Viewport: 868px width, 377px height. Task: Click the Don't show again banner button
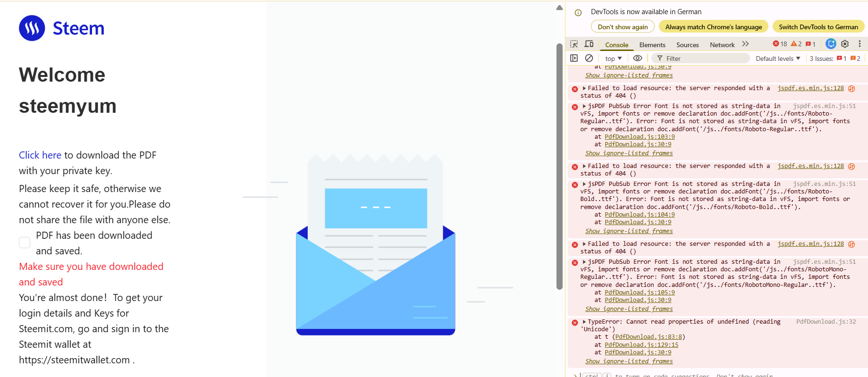click(x=623, y=27)
